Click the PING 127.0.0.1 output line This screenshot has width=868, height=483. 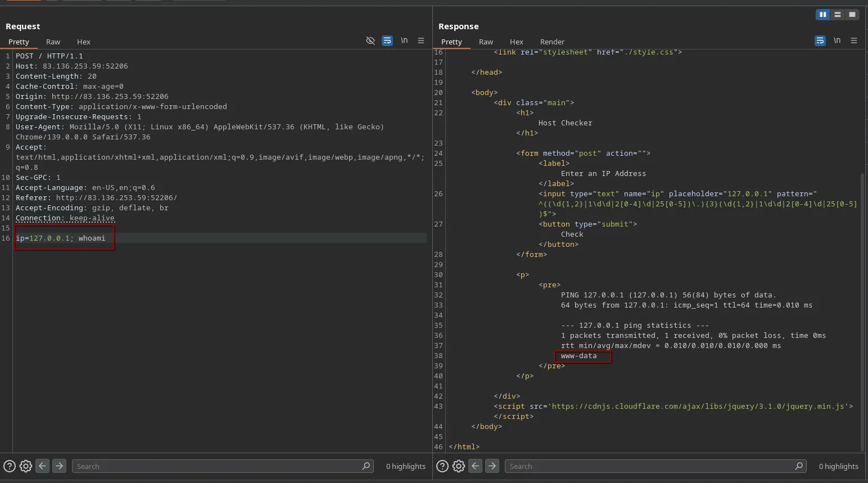[668, 295]
